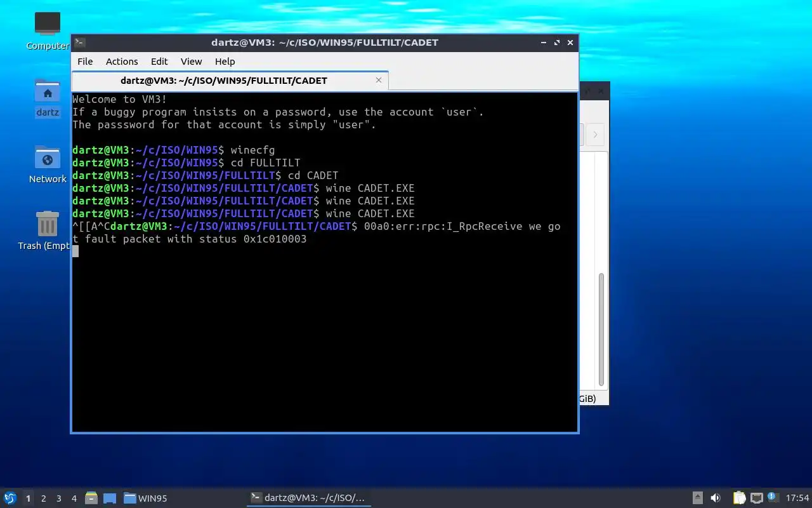Open the update notifier tray icon
This screenshot has width=812, height=508.
point(772,497)
